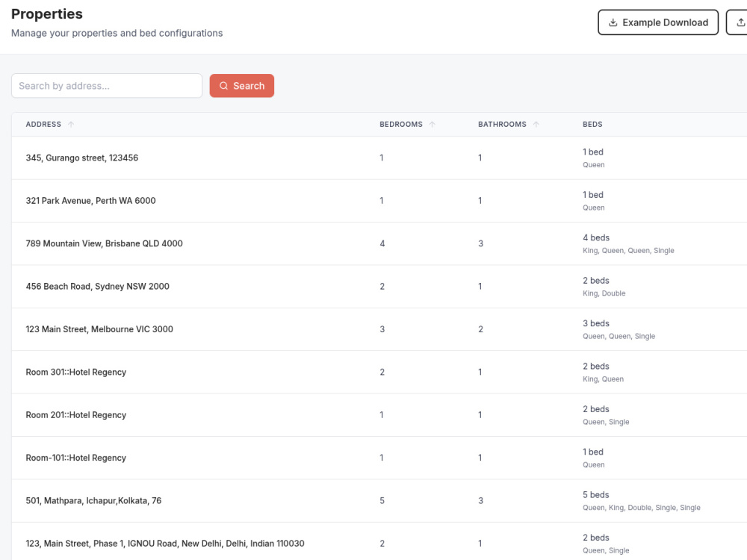Click 'King, Queen, Queen, Single' bed list

[x=628, y=250]
